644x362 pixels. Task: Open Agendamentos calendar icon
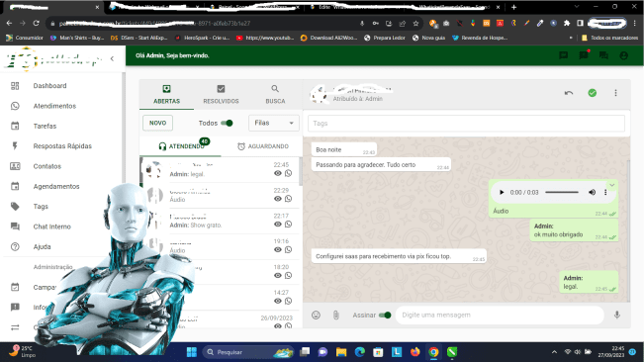point(15,186)
